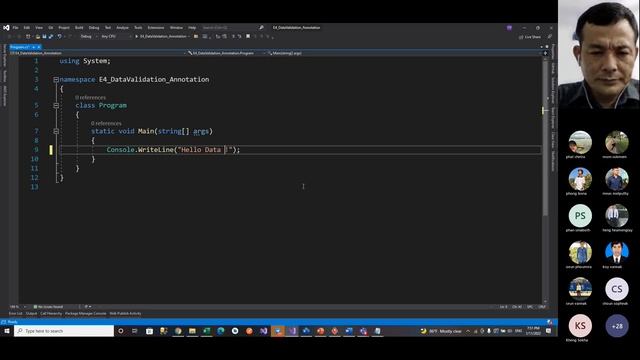
Task: Open the Web Publish Activity tab
Action: click(x=125, y=314)
